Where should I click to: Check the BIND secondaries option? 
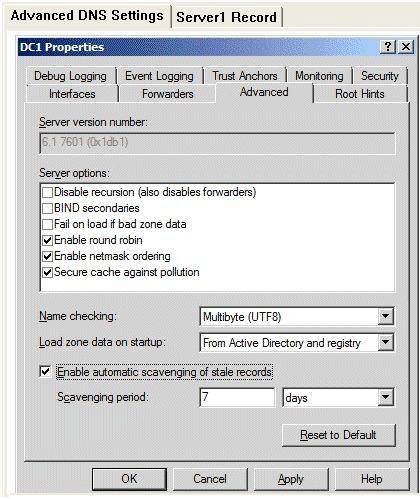click(x=48, y=208)
